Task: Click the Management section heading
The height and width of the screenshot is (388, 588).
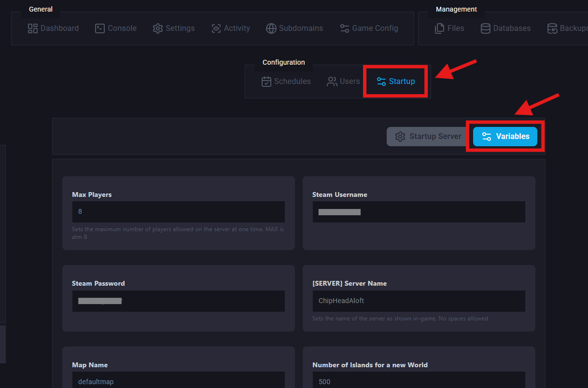Action: pyautogui.click(x=456, y=9)
